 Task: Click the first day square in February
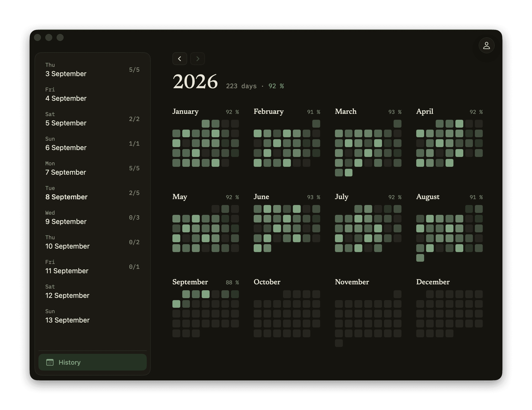pos(316,124)
